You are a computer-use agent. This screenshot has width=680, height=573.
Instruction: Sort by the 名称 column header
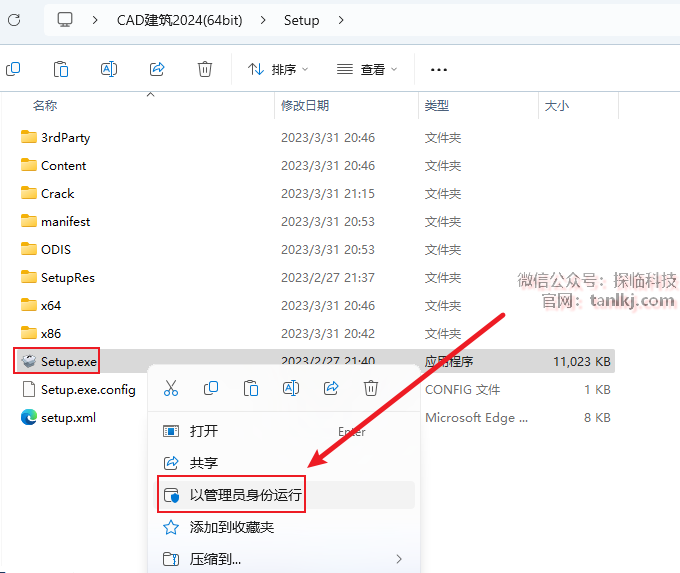tap(45, 105)
